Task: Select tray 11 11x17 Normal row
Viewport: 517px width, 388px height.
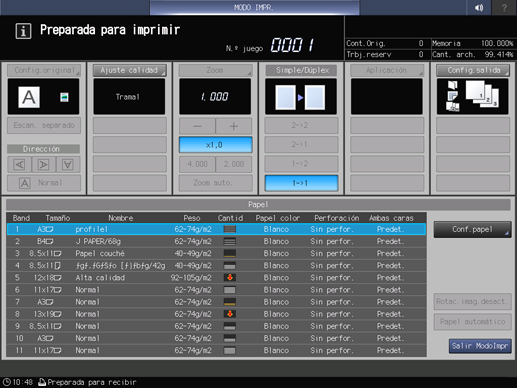Action: [x=216, y=350]
